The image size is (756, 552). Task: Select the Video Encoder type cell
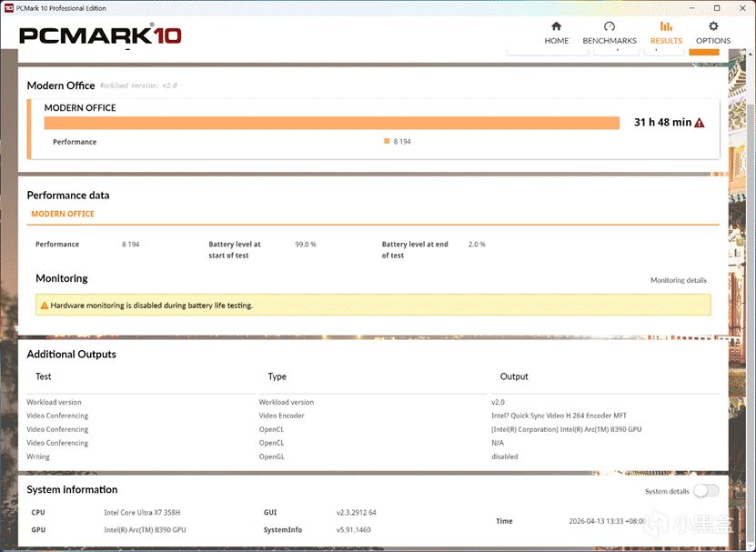282,416
